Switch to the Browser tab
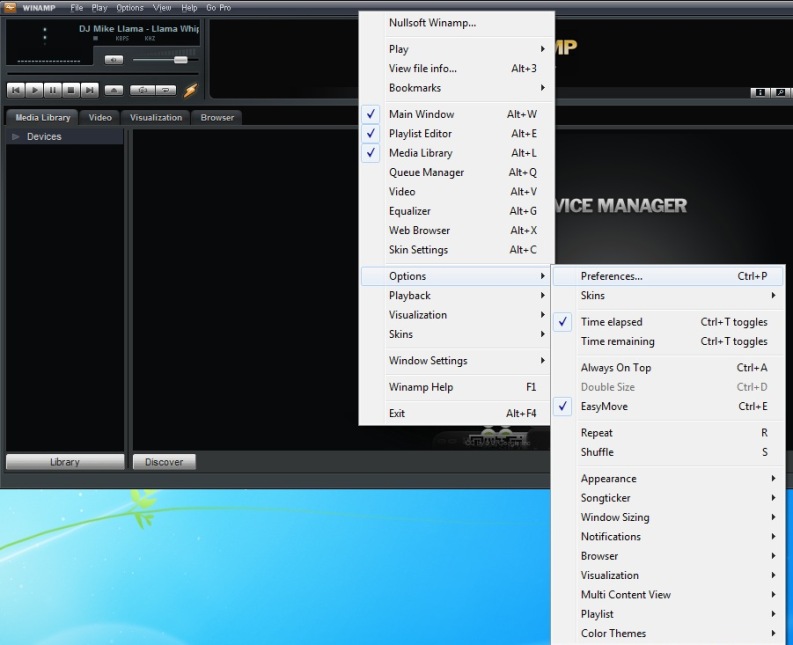 point(217,117)
